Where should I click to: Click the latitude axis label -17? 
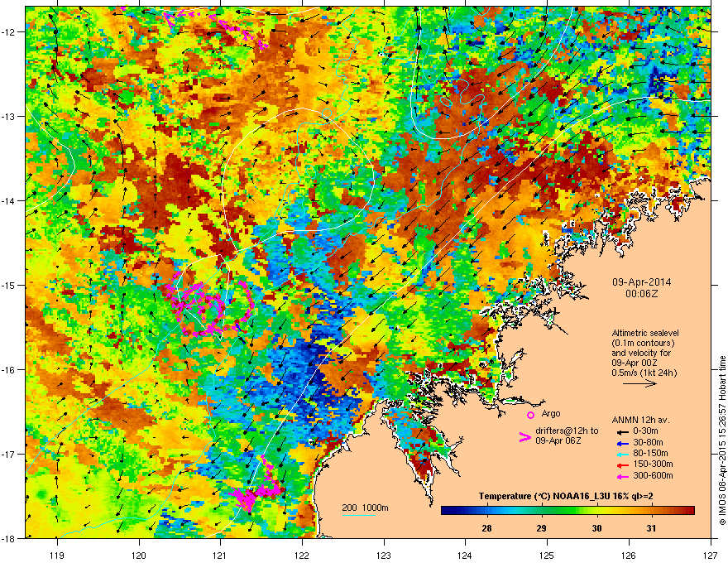click(x=9, y=454)
